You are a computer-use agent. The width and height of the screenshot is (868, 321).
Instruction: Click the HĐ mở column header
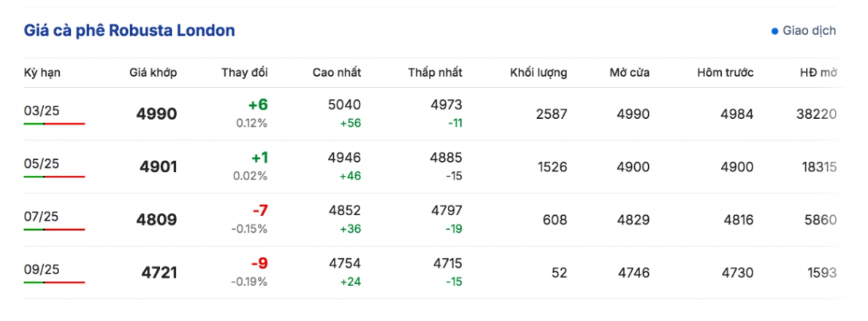(818, 72)
